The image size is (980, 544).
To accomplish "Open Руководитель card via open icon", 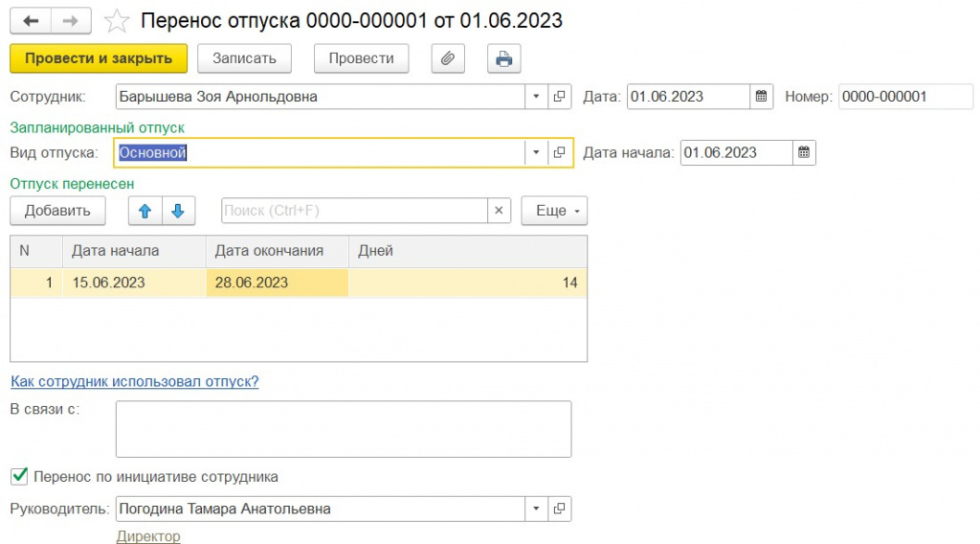I will point(559,509).
